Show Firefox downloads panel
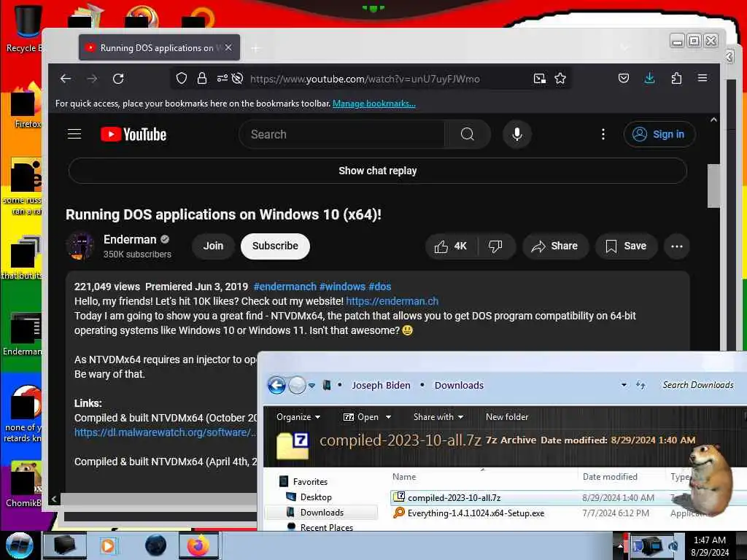Image resolution: width=747 pixels, height=560 pixels. [x=649, y=78]
